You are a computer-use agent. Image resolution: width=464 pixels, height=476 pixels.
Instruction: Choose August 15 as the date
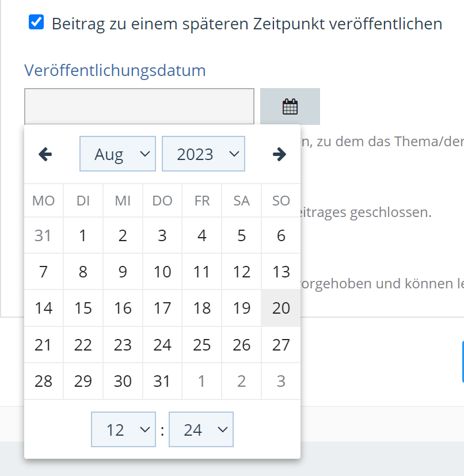pos(83,308)
